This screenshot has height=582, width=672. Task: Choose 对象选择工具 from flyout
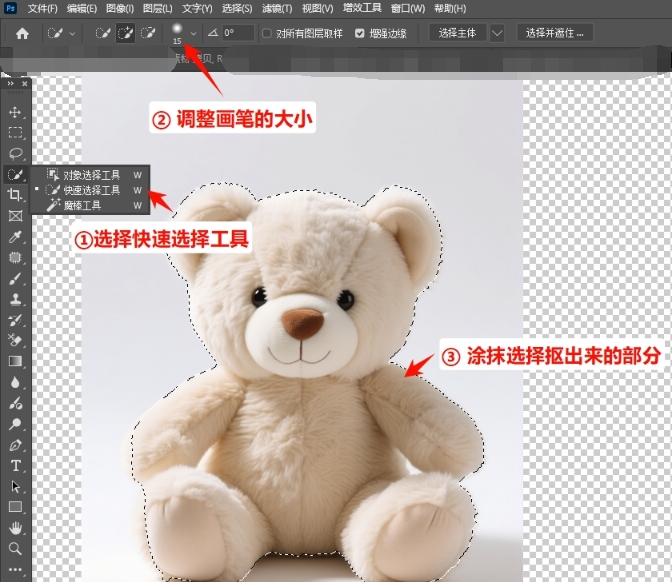point(90,175)
